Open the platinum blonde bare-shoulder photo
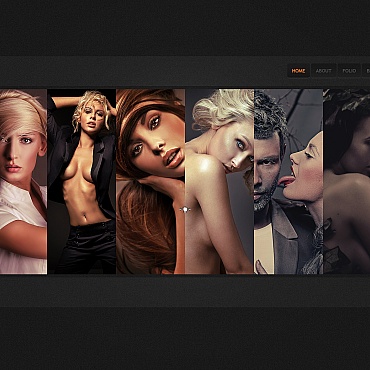 219,181
